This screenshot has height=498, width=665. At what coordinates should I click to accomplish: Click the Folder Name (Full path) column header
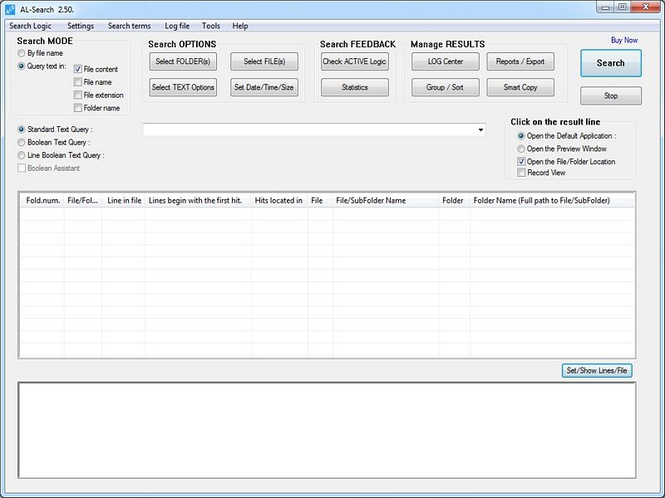[552, 201]
